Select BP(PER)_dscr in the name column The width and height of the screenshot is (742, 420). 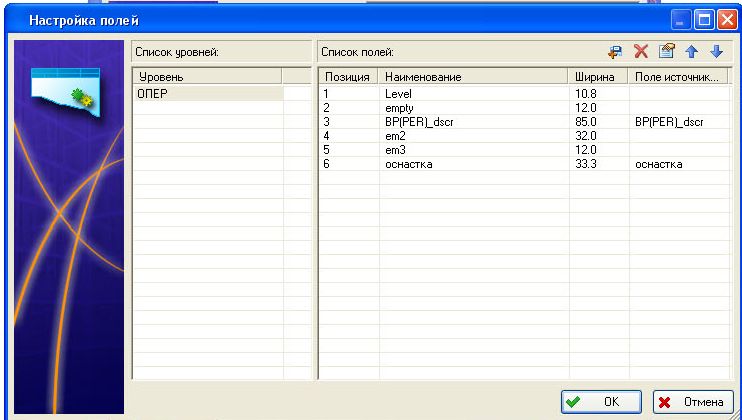(x=419, y=122)
